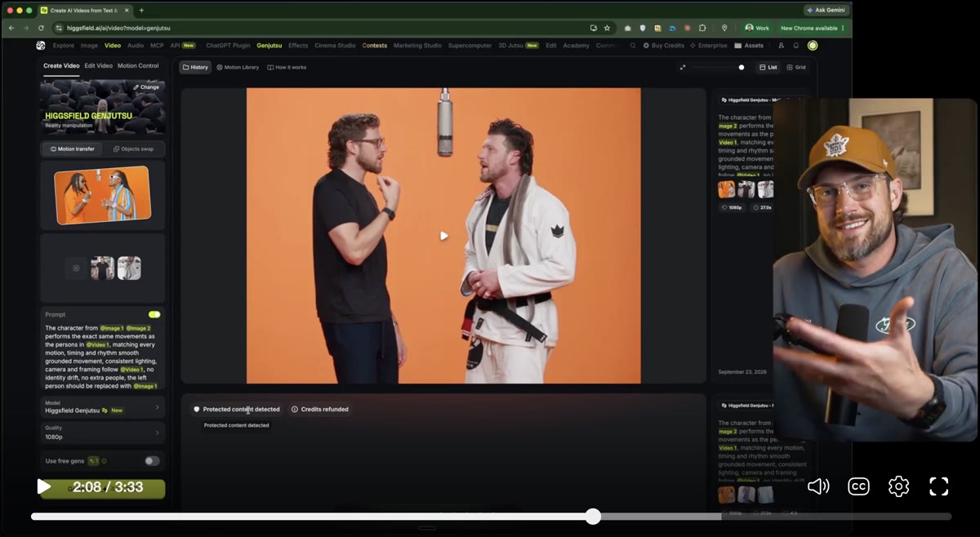
Task: Open the ChatGPT Plugin nav link
Action: (229, 46)
